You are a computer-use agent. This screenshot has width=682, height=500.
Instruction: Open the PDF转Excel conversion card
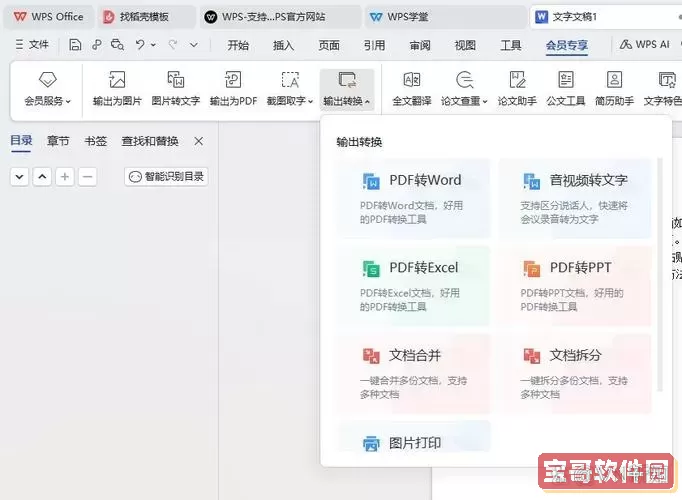[x=414, y=286]
